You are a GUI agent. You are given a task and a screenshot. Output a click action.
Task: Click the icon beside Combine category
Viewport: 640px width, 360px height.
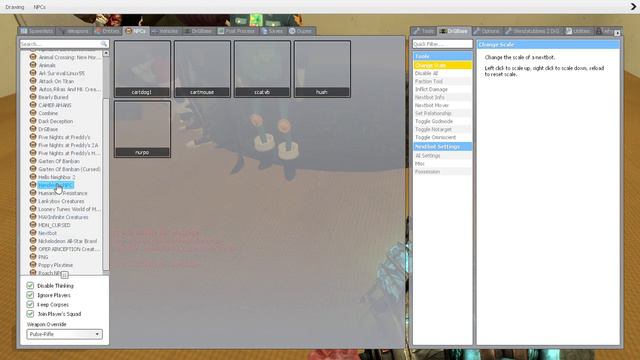point(33,113)
